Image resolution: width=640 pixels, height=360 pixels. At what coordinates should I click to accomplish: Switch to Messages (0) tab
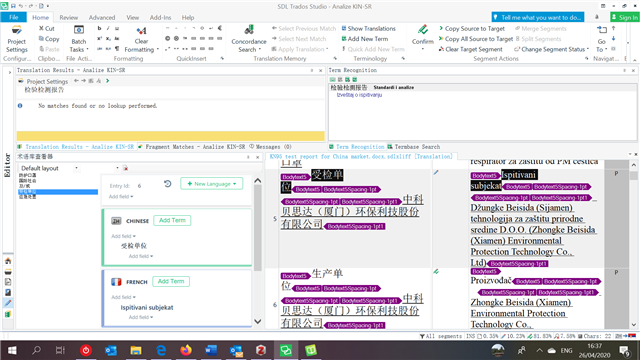coord(270,147)
